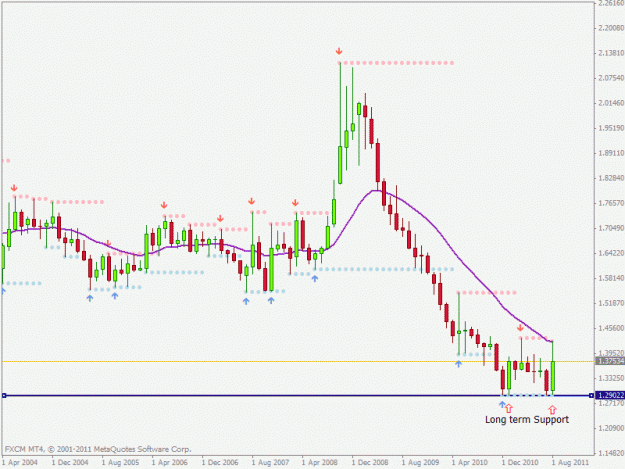Click the 1.64220 price scale value
The width and height of the screenshot is (625, 469).
pos(611,253)
